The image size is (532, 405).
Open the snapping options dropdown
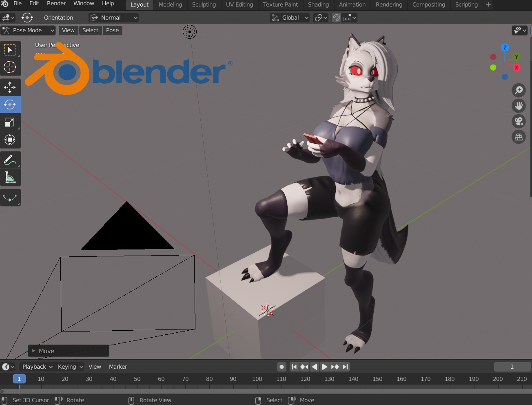pyautogui.click(x=350, y=18)
